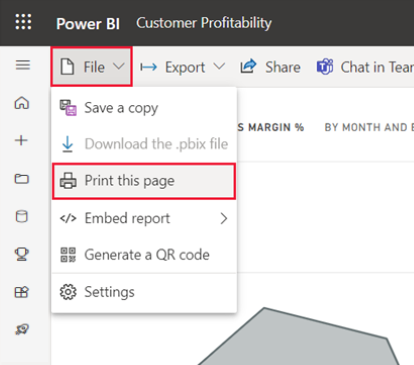This screenshot has width=414, height=365.
Task: Click Chat in Teams button
Action: (x=365, y=67)
